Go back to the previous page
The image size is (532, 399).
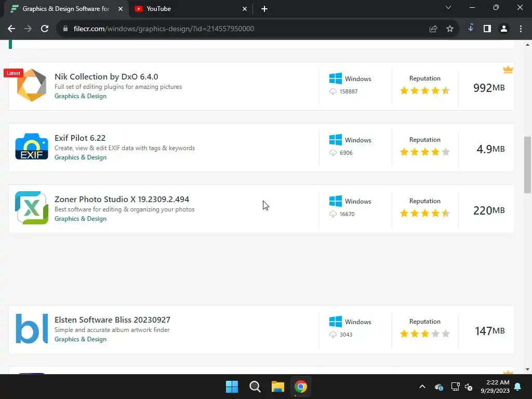pyautogui.click(x=11, y=29)
